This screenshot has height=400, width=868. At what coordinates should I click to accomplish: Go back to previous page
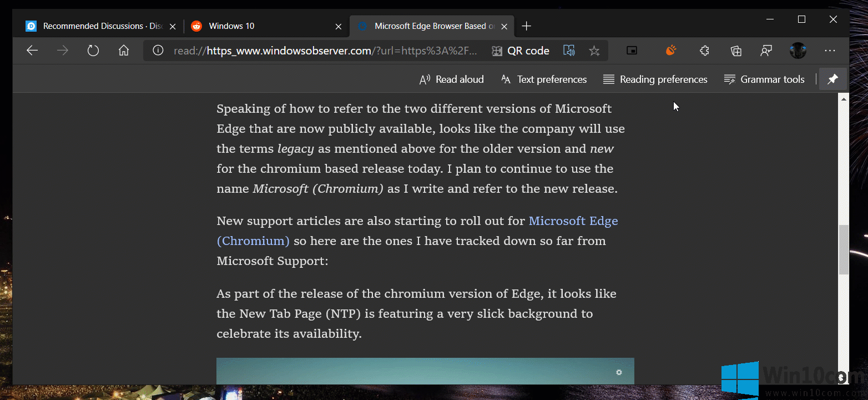(32, 51)
